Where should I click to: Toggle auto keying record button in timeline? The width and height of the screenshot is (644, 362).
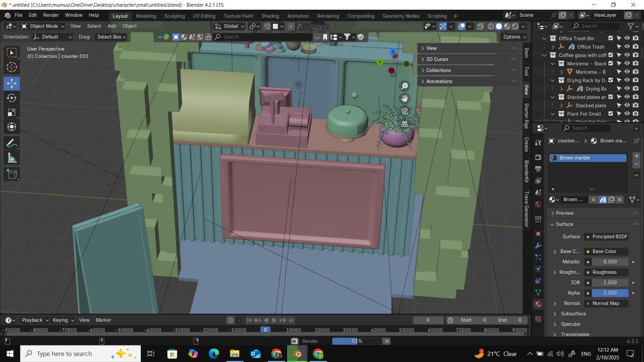coord(231,320)
